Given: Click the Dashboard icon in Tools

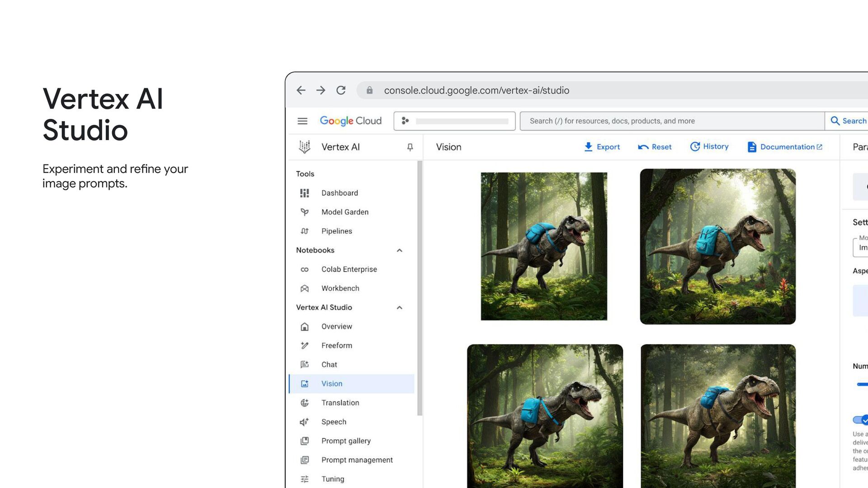Looking at the screenshot, I should 305,193.
